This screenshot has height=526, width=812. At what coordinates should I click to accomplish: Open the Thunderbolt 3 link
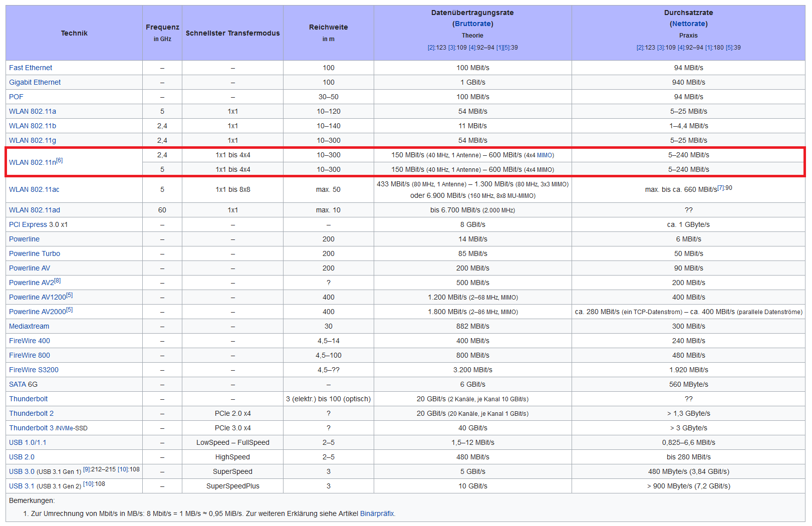click(31, 428)
